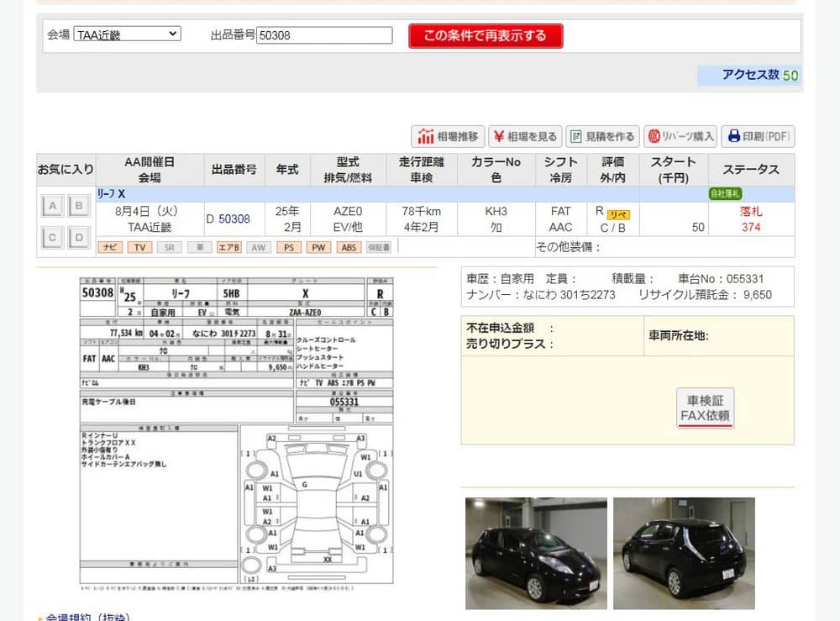This screenshot has height=621, width=840.
Task: View the rear photo of the black Leaf
Action: pyautogui.click(x=684, y=553)
